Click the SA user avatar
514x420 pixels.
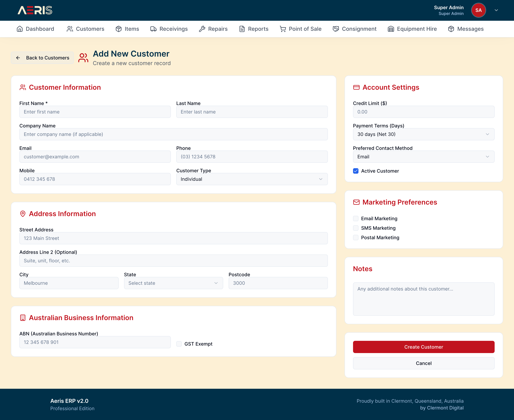(478, 10)
